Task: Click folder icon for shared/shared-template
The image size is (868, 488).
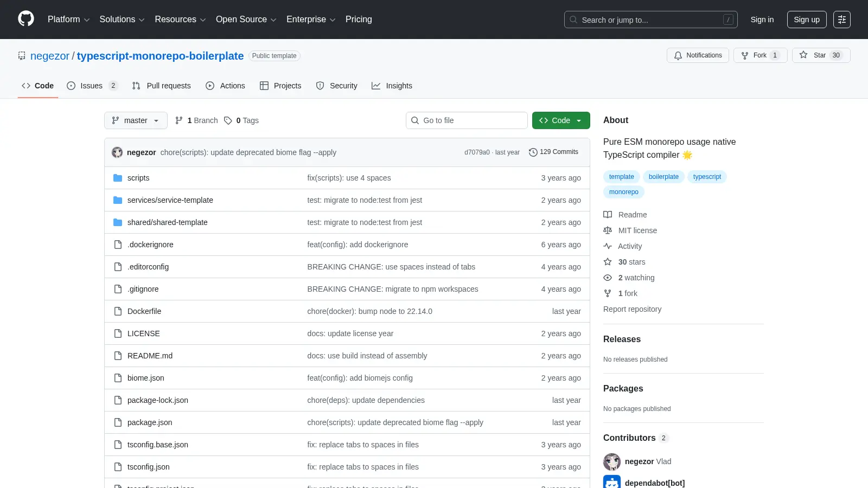Action: coord(118,222)
